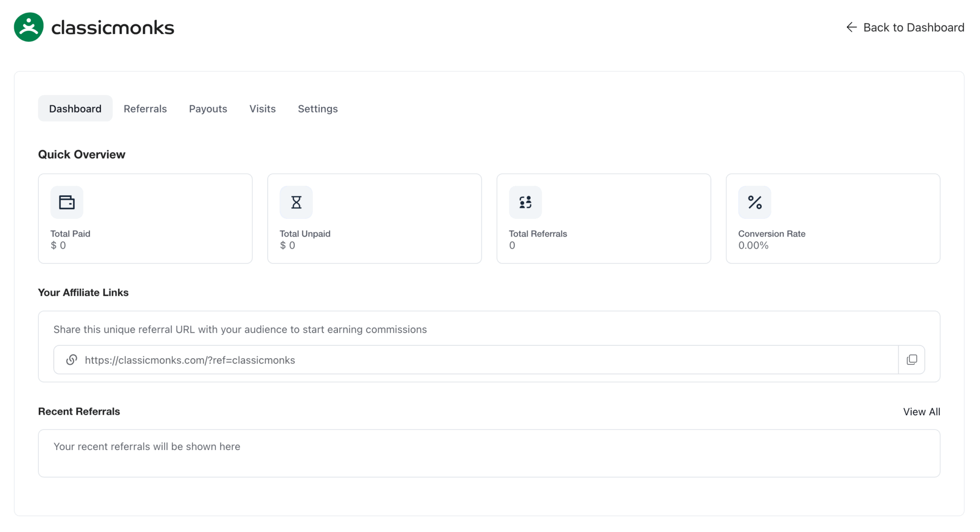This screenshot has height=532, width=980.
Task: Open the Payouts tab
Action: [x=208, y=109]
